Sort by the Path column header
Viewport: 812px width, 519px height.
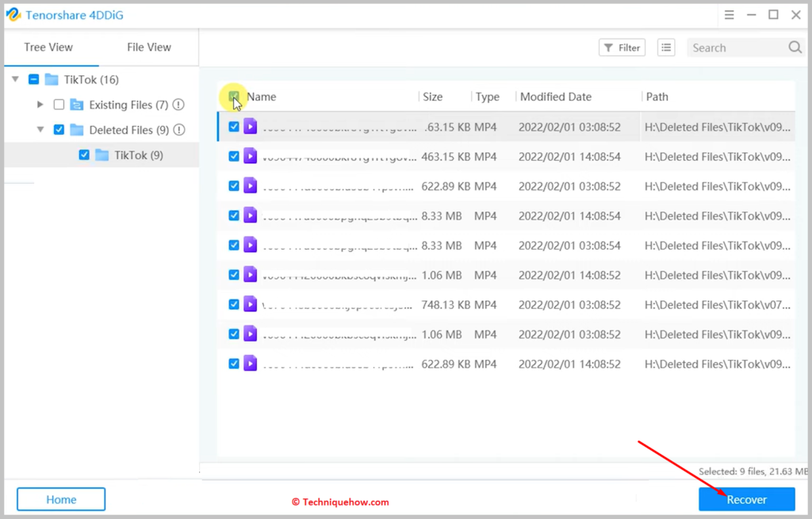(657, 97)
